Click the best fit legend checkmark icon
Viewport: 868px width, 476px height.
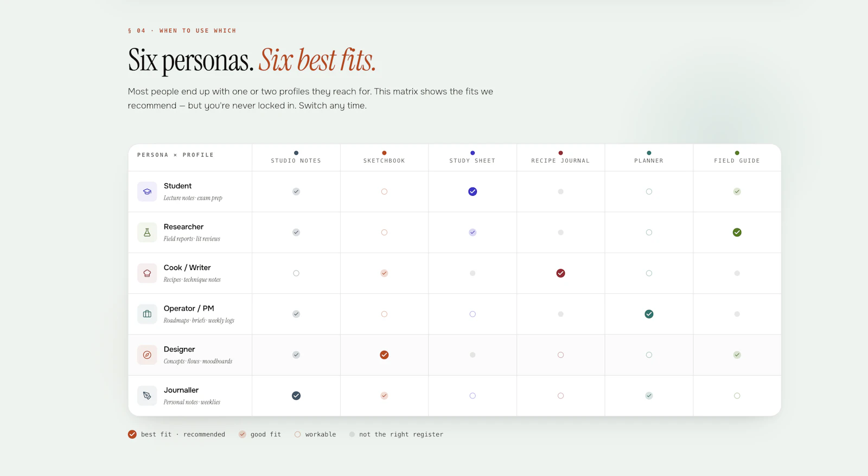pos(132,434)
